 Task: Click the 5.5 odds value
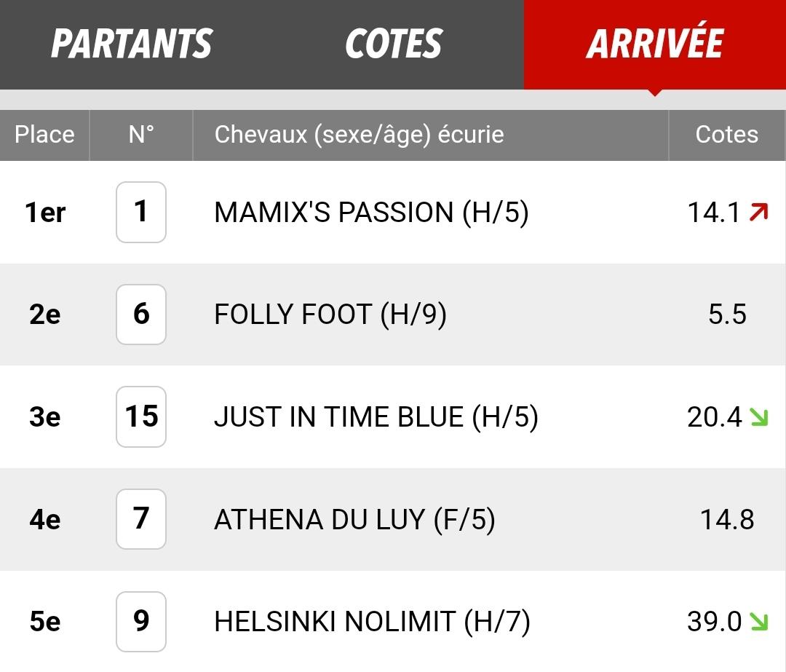pyautogui.click(x=727, y=315)
